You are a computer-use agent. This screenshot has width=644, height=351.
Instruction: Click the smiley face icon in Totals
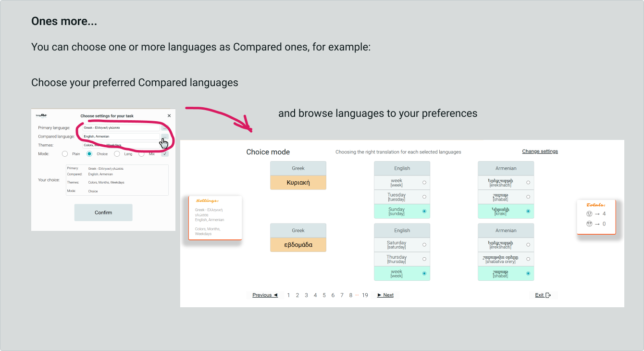point(589,213)
